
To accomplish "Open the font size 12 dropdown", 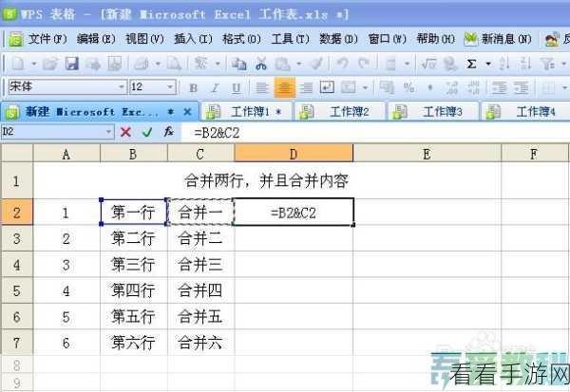I will tap(170, 87).
